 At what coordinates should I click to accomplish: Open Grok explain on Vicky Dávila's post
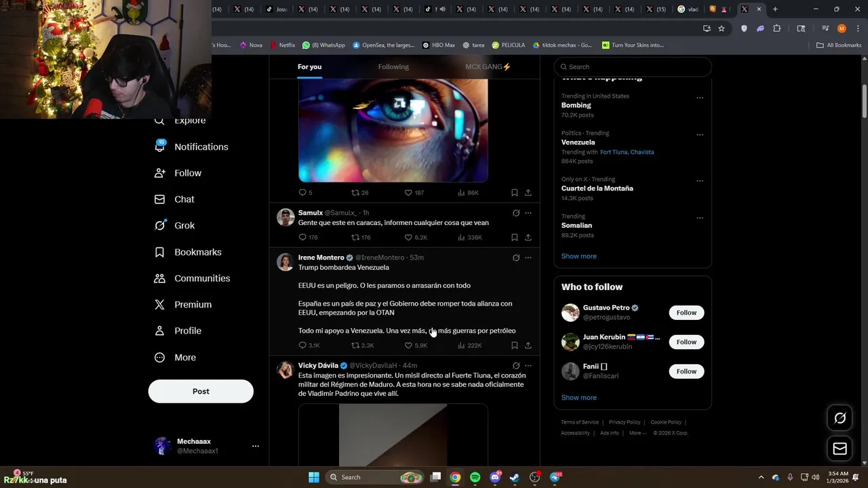coord(516,366)
